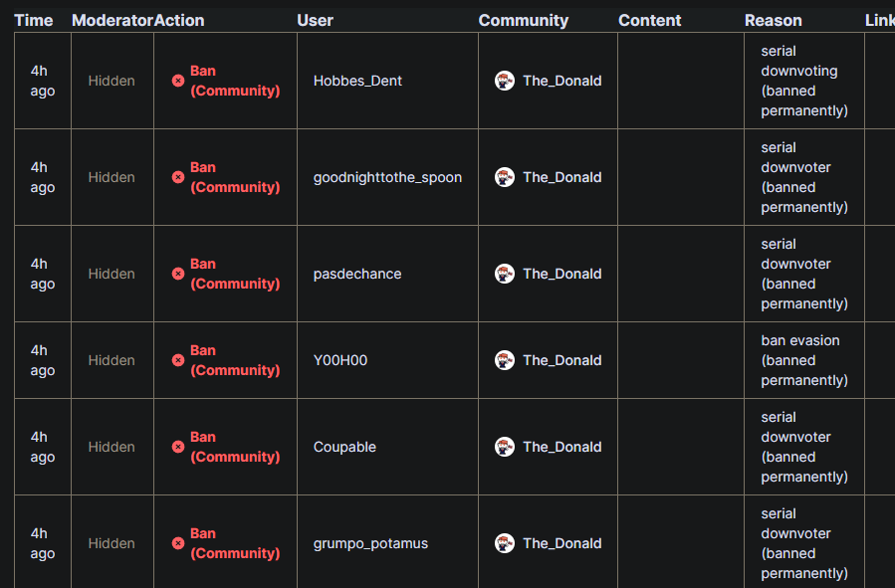Click the Time column header
The height and width of the screenshot is (588, 895).
pos(34,20)
